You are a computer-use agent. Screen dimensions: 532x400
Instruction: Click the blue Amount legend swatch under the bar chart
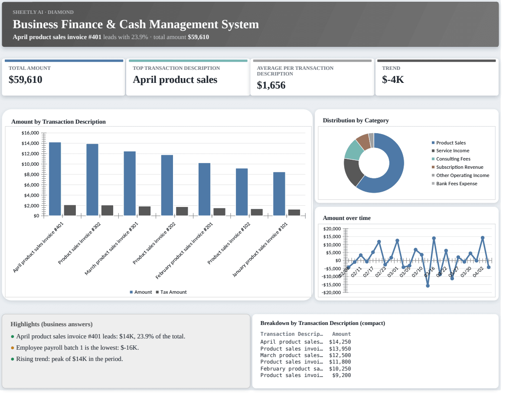click(x=131, y=292)
